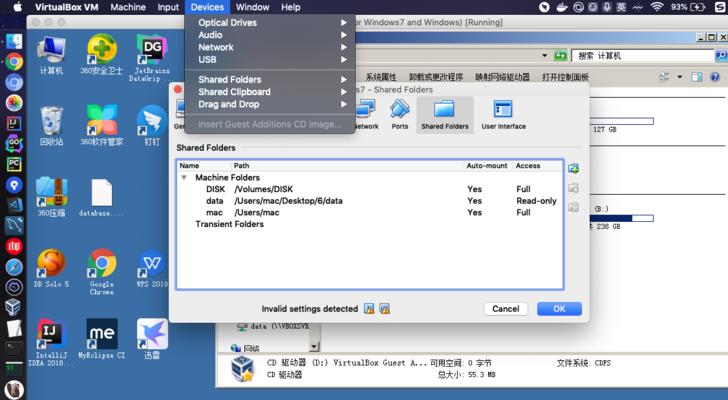Select the mac shared folder row
This screenshot has height=400, width=728.
(x=370, y=213)
